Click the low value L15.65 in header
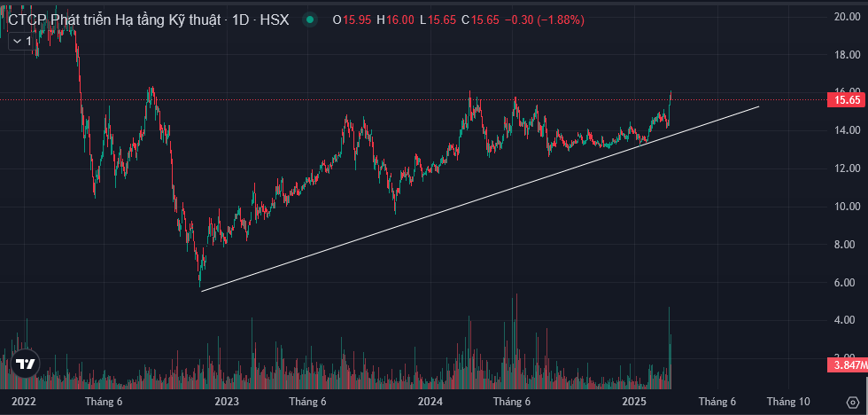The height and width of the screenshot is (415, 868). click(x=438, y=20)
